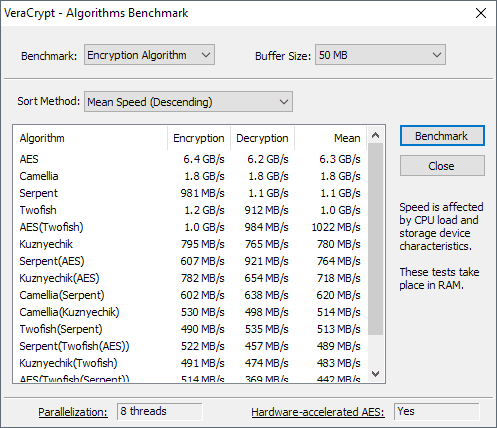
Task: Click the Mean column header
Action: click(330, 138)
